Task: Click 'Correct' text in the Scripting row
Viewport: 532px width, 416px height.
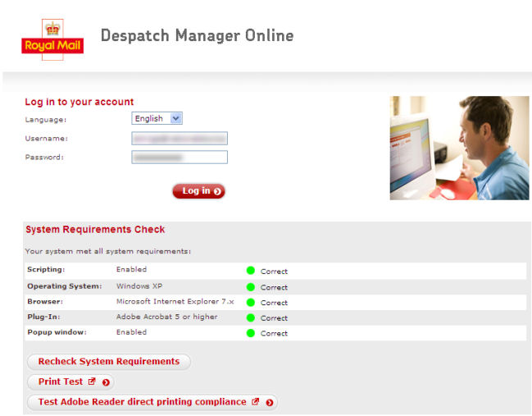Action: coord(274,272)
